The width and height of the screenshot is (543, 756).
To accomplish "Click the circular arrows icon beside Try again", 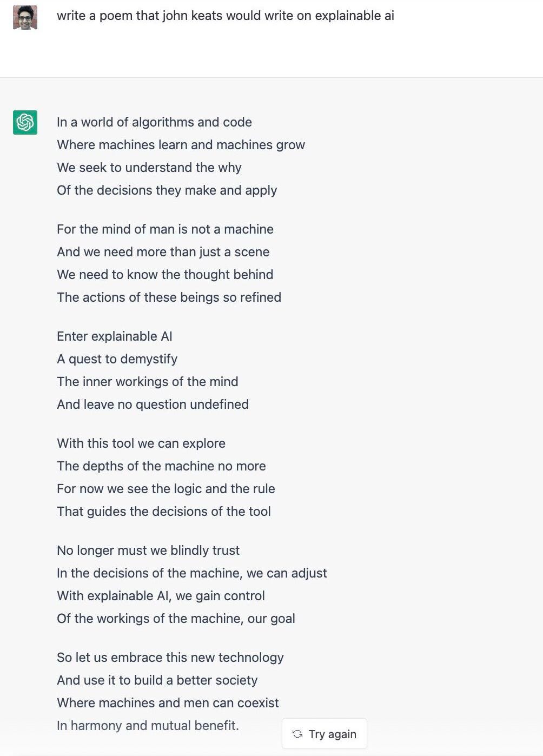I will click(x=297, y=734).
